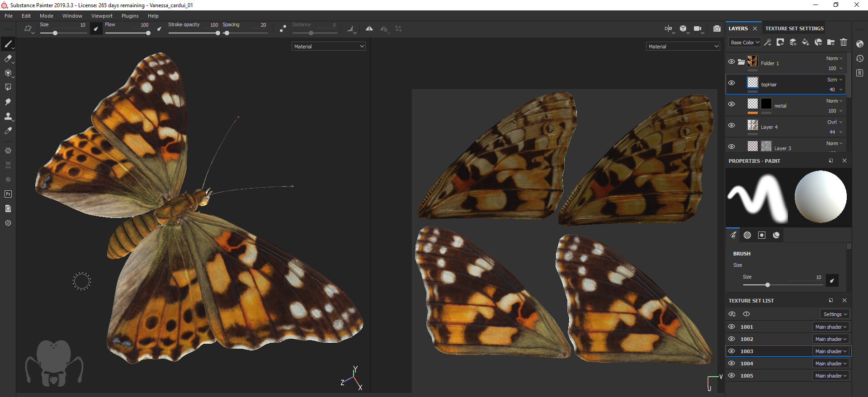Screen dimensions: 868x397
Task: Select the Projection tool
Action: 8,73
